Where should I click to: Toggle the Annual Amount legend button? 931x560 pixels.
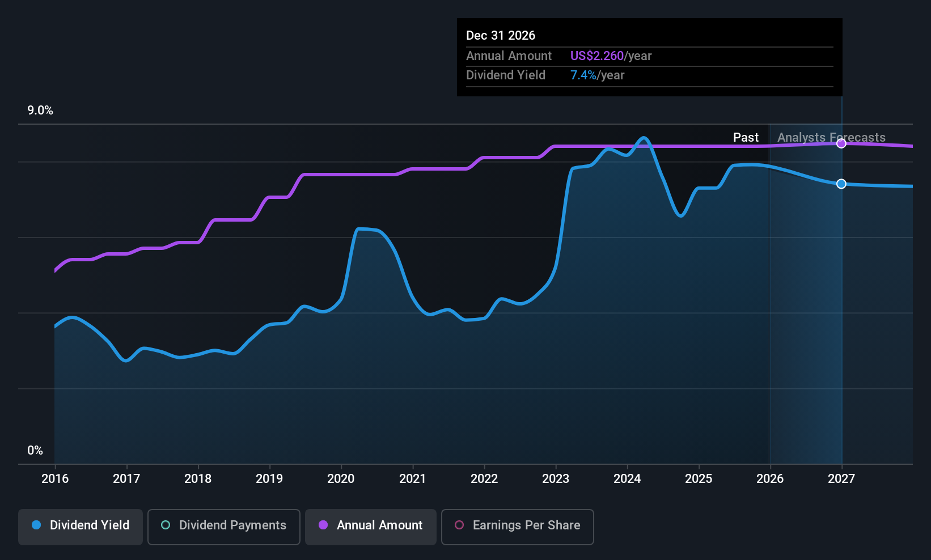point(371,527)
